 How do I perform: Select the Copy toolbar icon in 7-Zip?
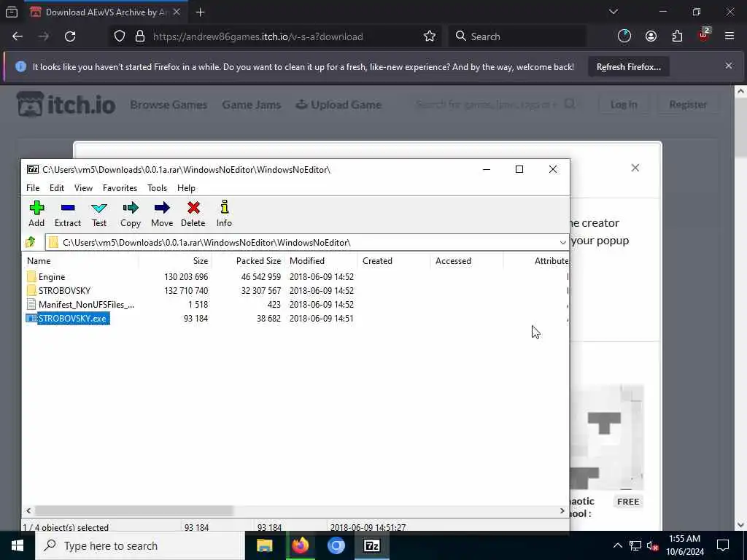(131, 214)
